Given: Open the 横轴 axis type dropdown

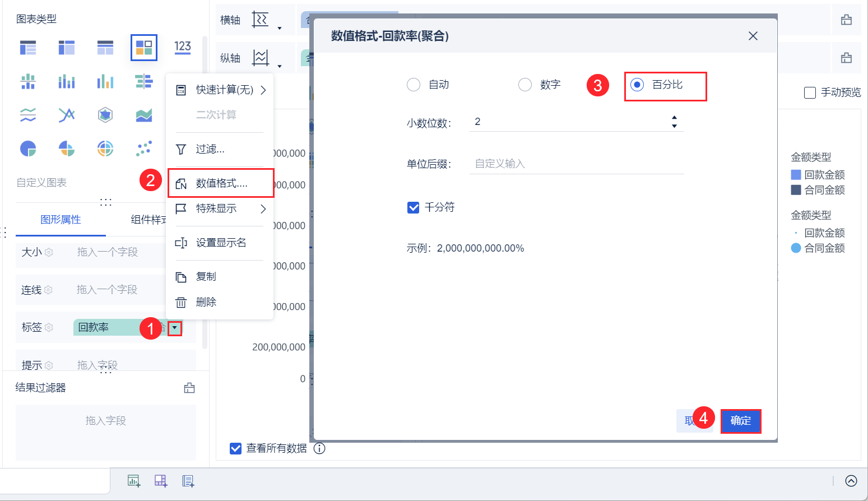Looking at the screenshot, I should pyautogui.click(x=280, y=27).
